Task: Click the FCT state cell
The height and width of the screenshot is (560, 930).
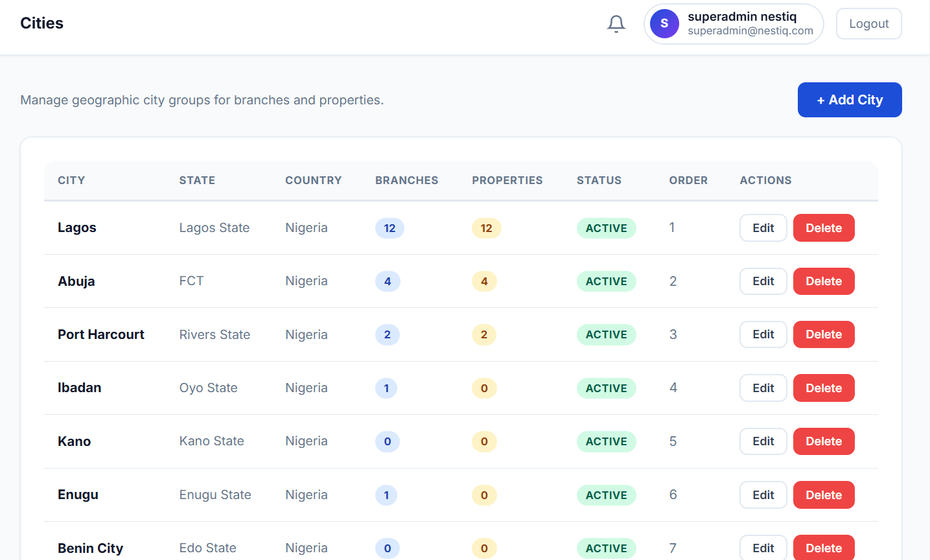Action: [191, 281]
